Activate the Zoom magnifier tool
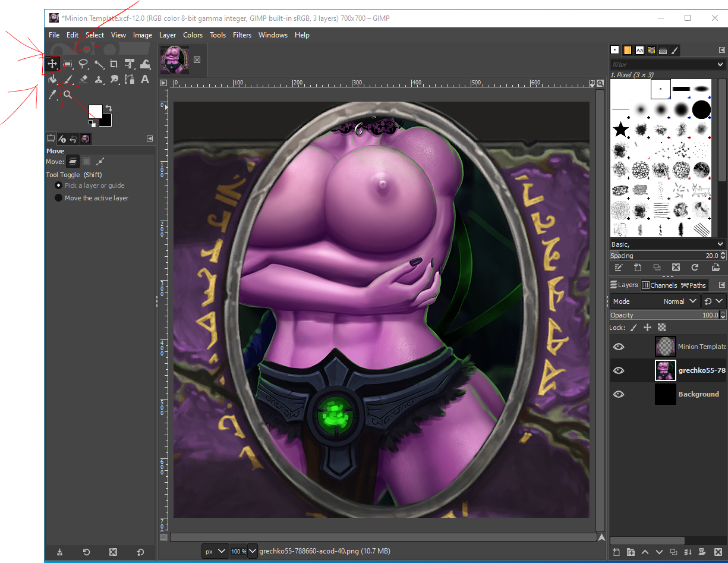This screenshot has height=563, width=728. point(68,95)
